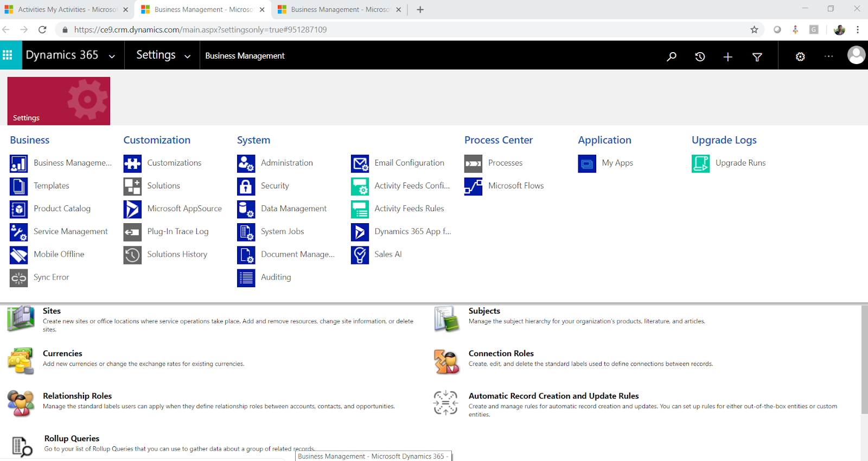Open the Connection Roles link

[x=501, y=353]
